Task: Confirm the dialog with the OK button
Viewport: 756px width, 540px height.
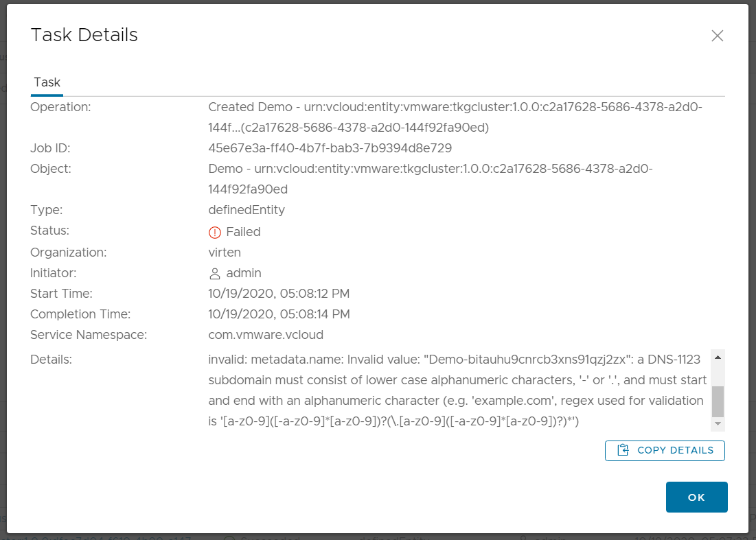Action: [696, 497]
